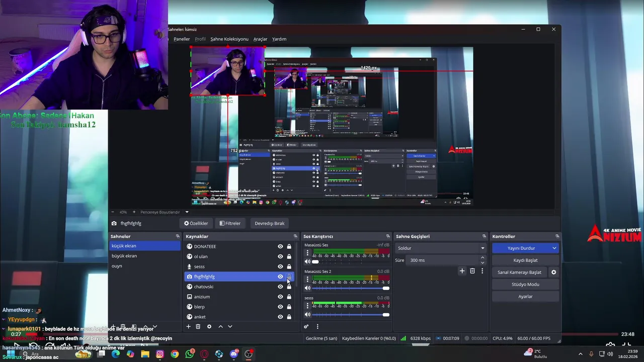Toggle visibility of the sesss source
Screen dimensions: 644x362
(x=280, y=266)
